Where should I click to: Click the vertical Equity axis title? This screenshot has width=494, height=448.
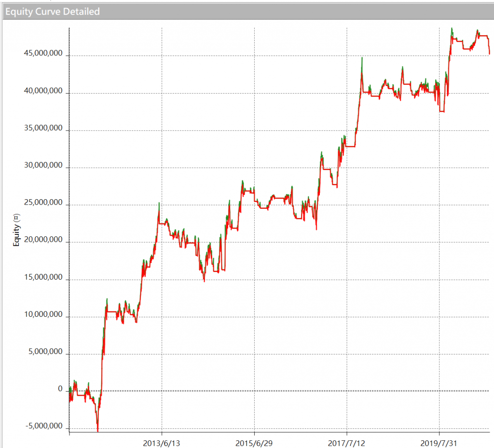click(x=16, y=231)
